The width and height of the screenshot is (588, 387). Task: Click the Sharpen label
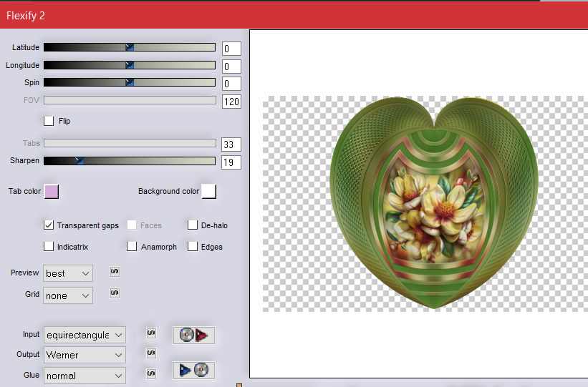25,160
